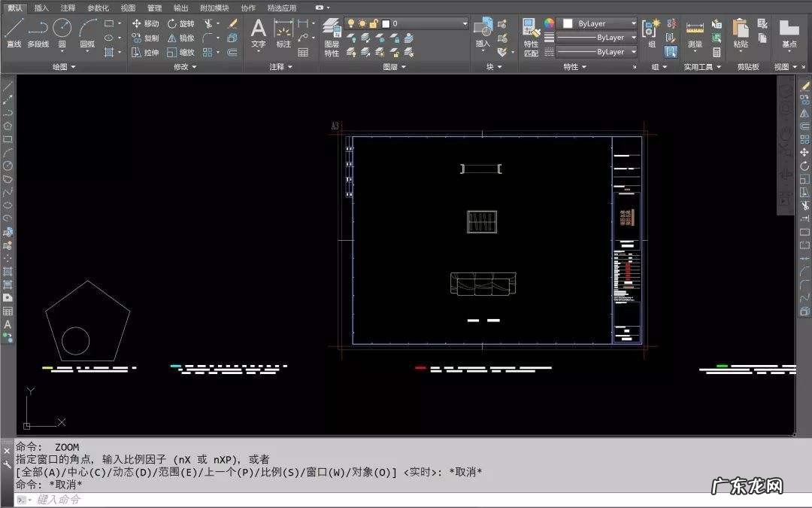Click the Measure (测量) tool

(x=695, y=33)
